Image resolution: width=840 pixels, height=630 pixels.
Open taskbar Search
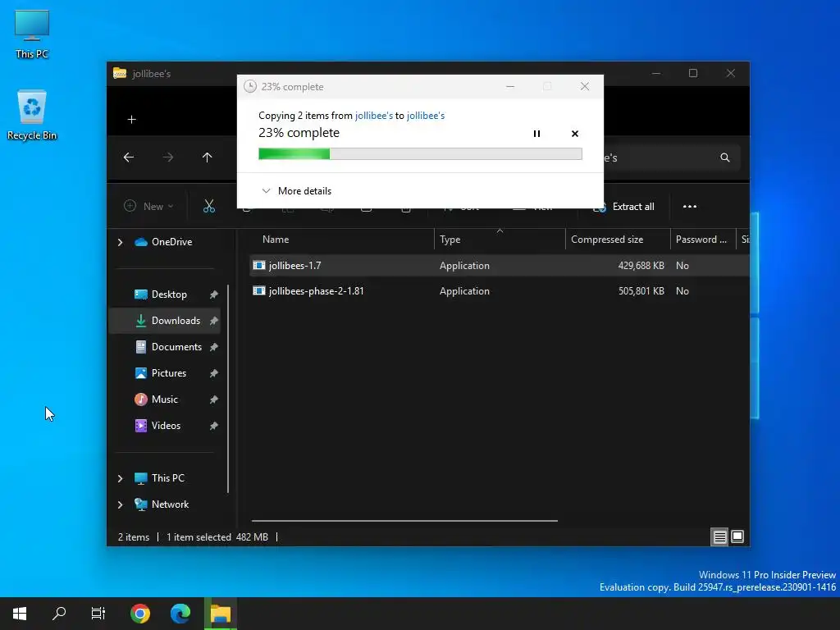pos(59,614)
